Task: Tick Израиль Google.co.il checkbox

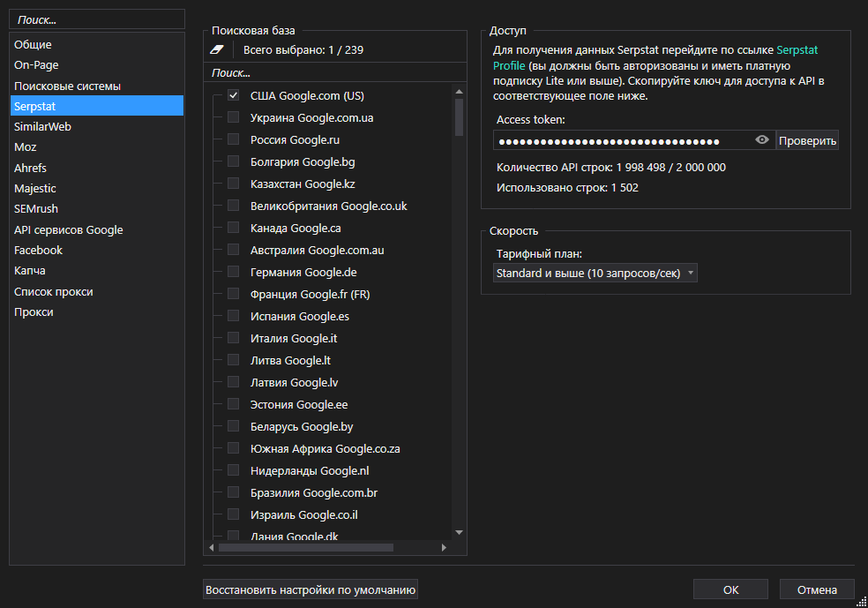Action: 233,514
